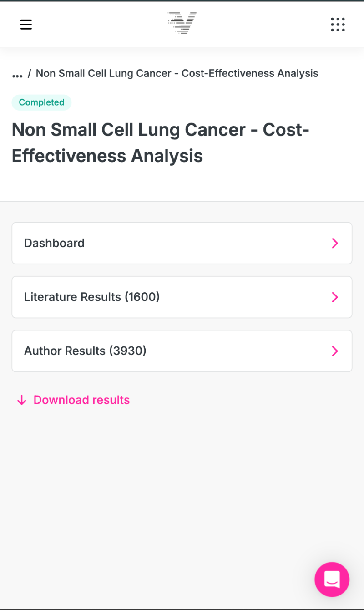The width and height of the screenshot is (364, 610).
Task: Click the download arrow icon
Action: pyautogui.click(x=21, y=400)
